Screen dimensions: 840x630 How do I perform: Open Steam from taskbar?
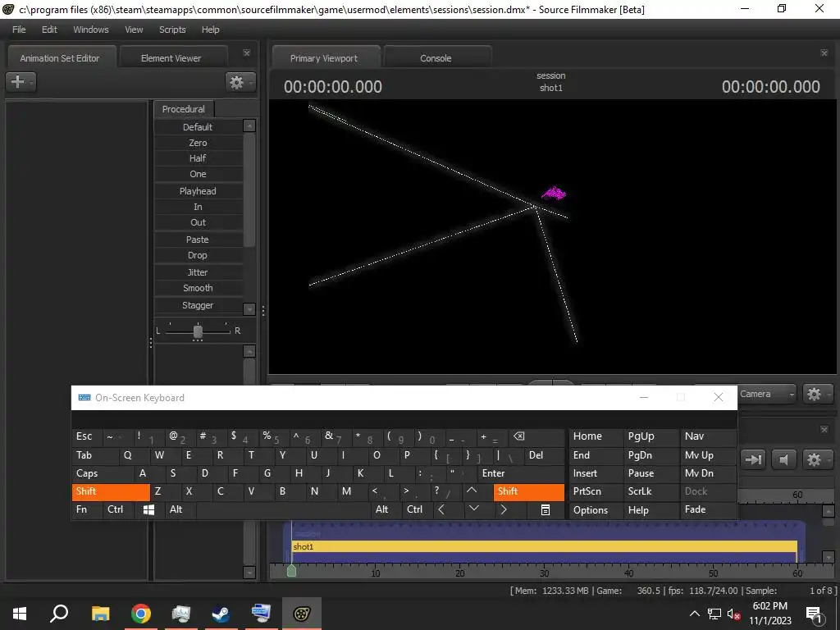point(221,614)
